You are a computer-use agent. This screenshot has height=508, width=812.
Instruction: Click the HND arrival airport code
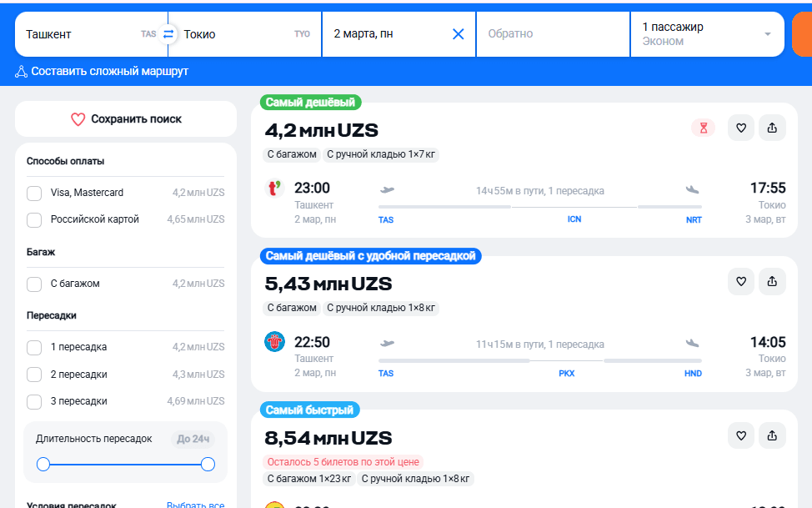tap(693, 373)
